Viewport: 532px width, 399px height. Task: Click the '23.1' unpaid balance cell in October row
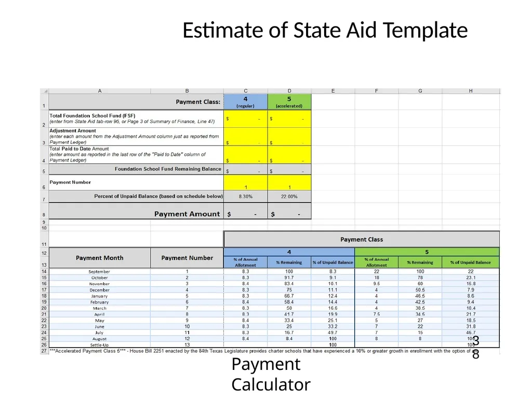tap(471, 278)
